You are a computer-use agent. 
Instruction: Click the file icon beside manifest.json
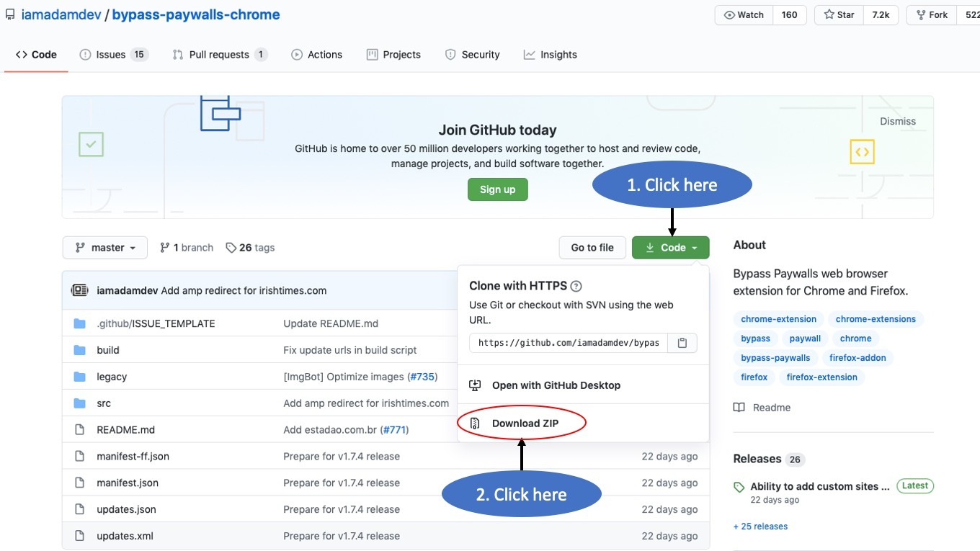click(79, 483)
